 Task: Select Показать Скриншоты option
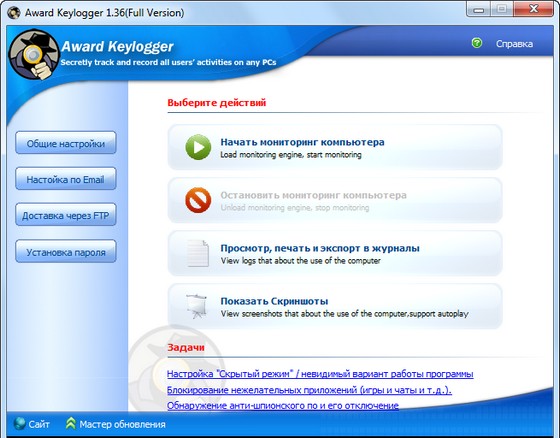click(x=335, y=306)
